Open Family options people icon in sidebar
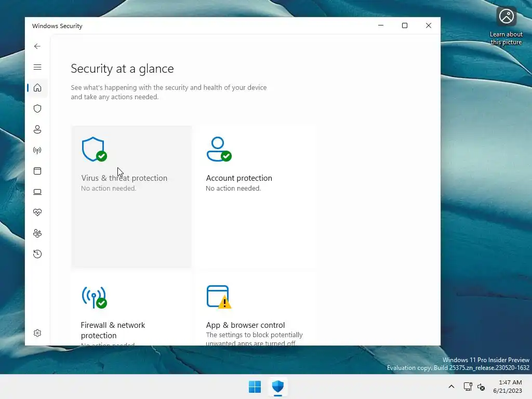Image resolution: width=532 pixels, height=399 pixels. pos(37,233)
